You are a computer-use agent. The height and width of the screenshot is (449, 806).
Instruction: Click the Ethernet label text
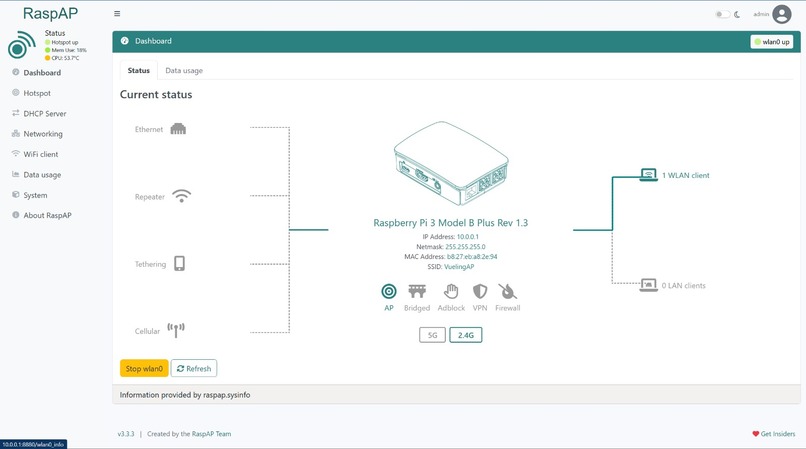tap(149, 130)
